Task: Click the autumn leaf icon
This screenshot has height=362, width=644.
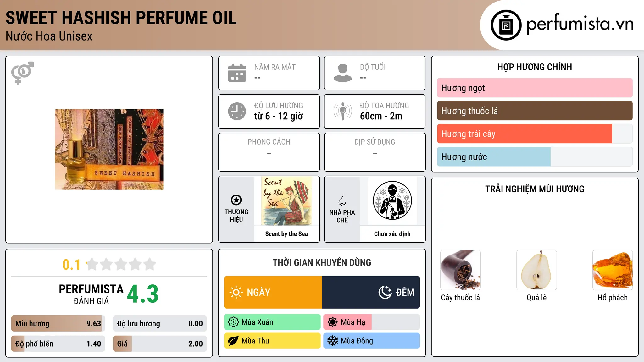Action: 233,341
